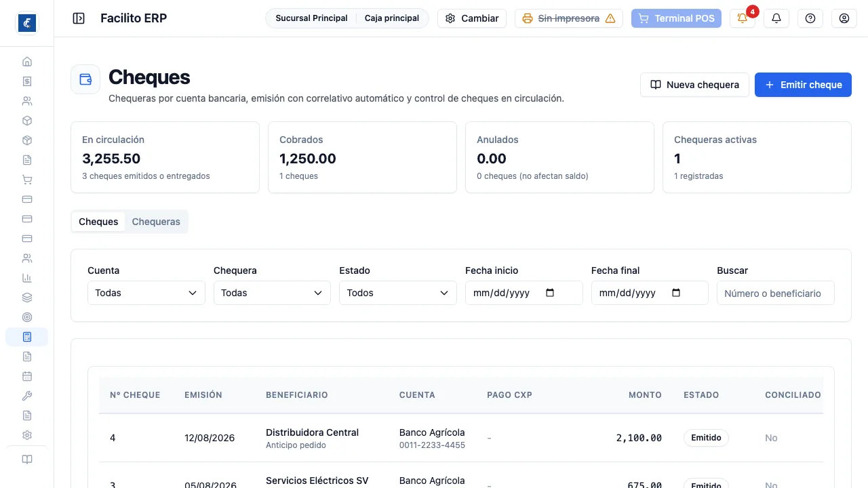Click En circulación total 3,255.50
This screenshot has height=488, width=868.
(x=111, y=159)
